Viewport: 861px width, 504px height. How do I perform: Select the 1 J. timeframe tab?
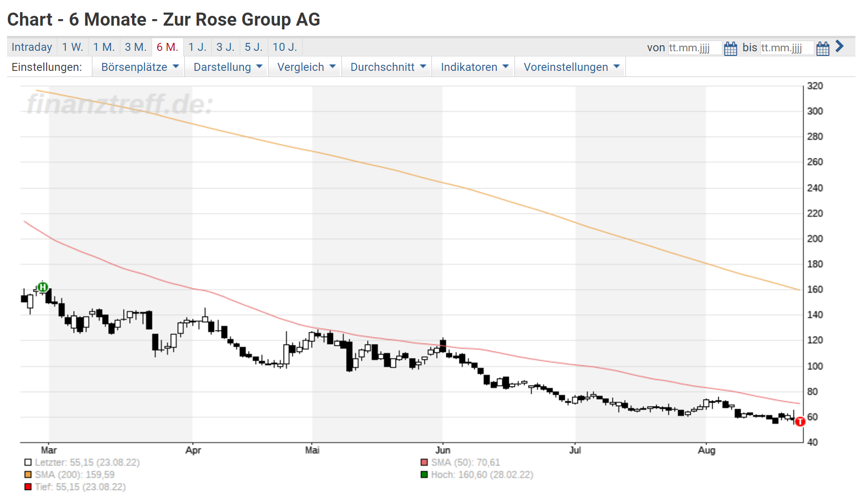pyautogui.click(x=197, y=47)
